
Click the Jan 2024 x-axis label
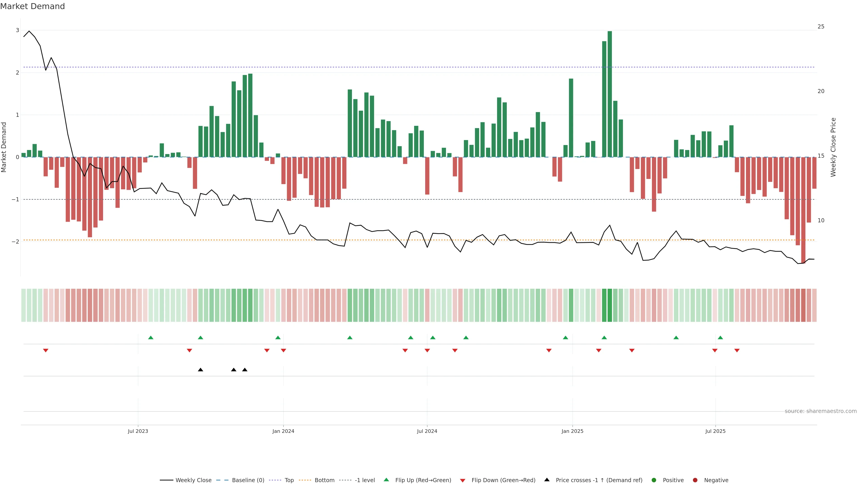click(x=283, y=431)
